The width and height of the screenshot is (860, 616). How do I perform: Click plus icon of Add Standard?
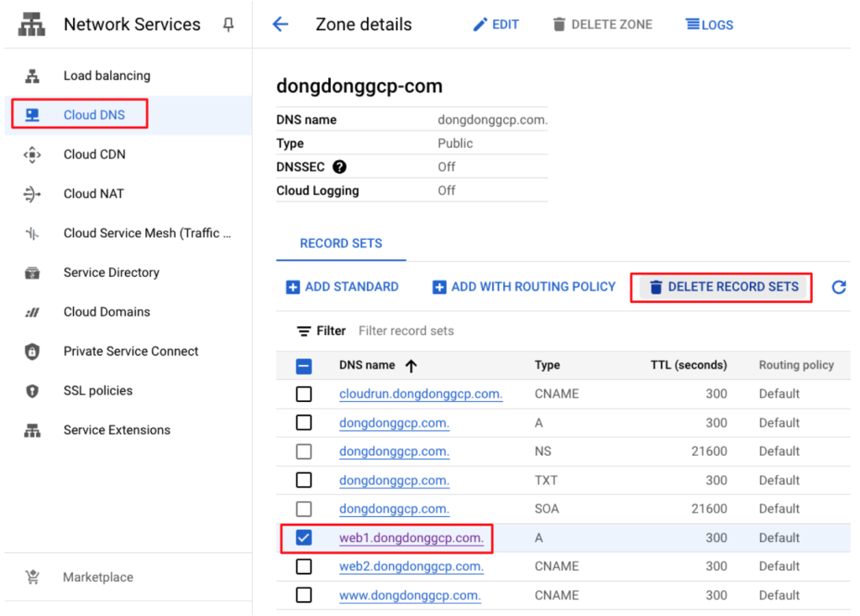click(293, 287)
